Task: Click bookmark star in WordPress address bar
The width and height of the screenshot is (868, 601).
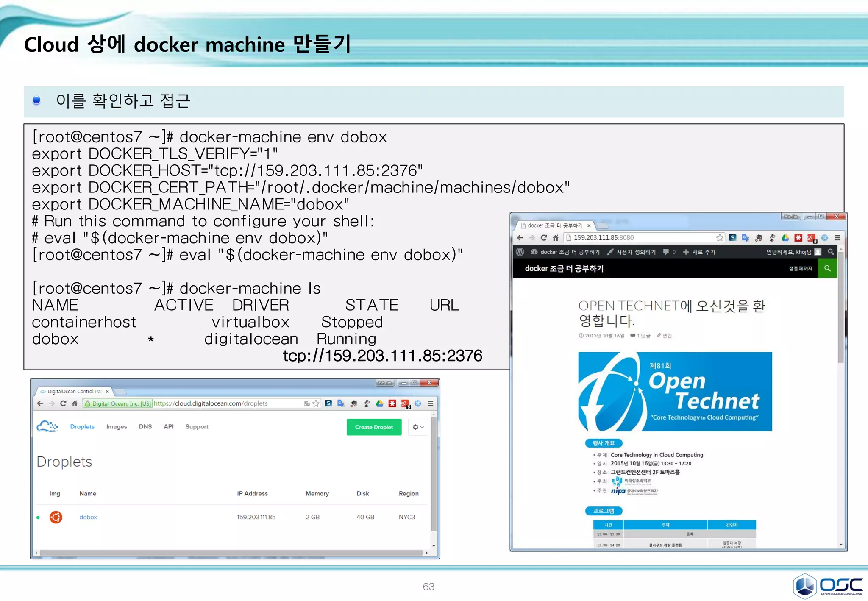Action: click(720, 238)
